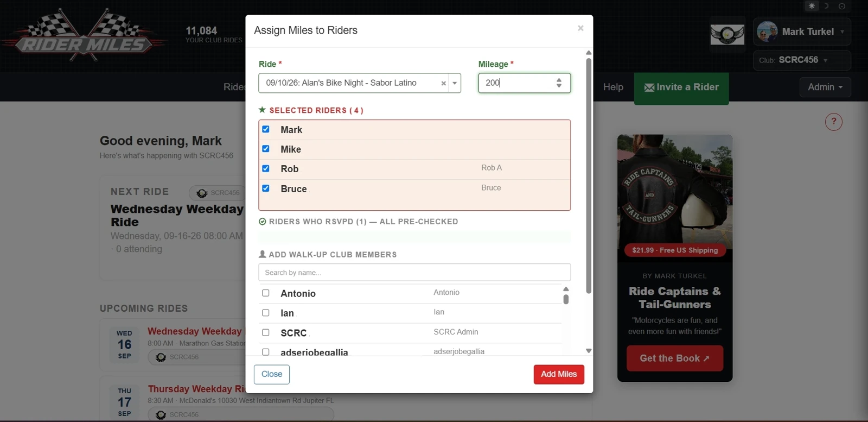Close the Assign Miles dialog with X
This screenshot has width=868, height=422.
tap(580, 28)
